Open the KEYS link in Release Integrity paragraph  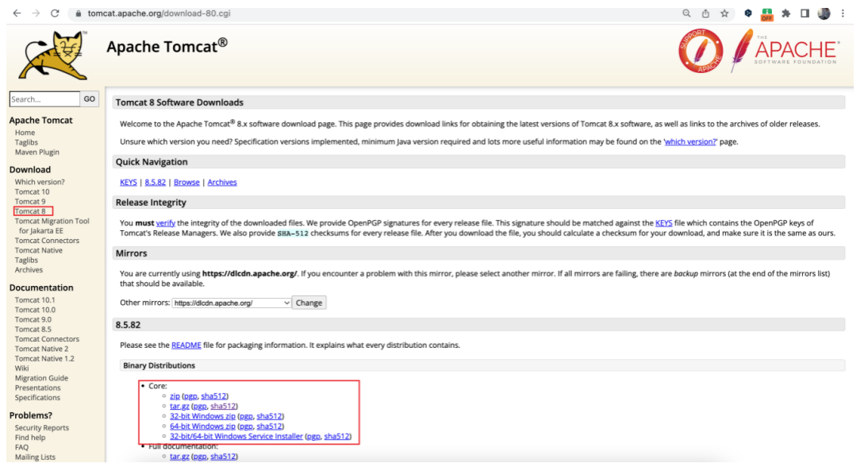coord(664,223)
